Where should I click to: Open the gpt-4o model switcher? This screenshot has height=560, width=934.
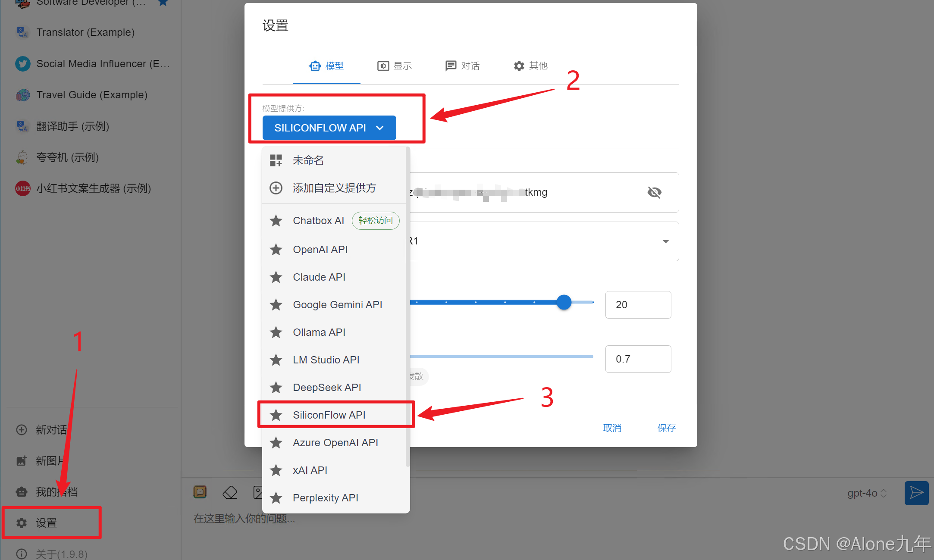[867, 493]
